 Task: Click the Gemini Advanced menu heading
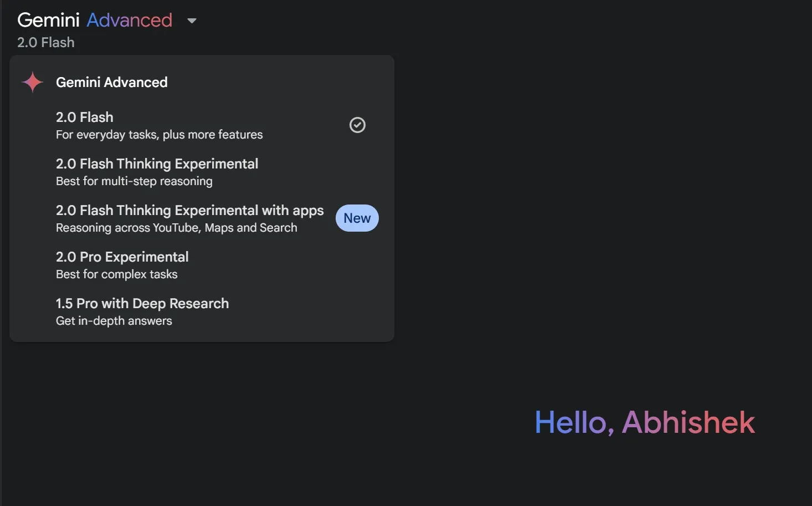pos(111,82)
